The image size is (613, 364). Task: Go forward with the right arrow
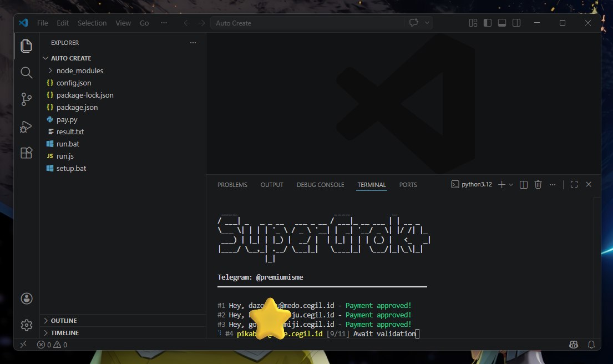tap(201, 23)
